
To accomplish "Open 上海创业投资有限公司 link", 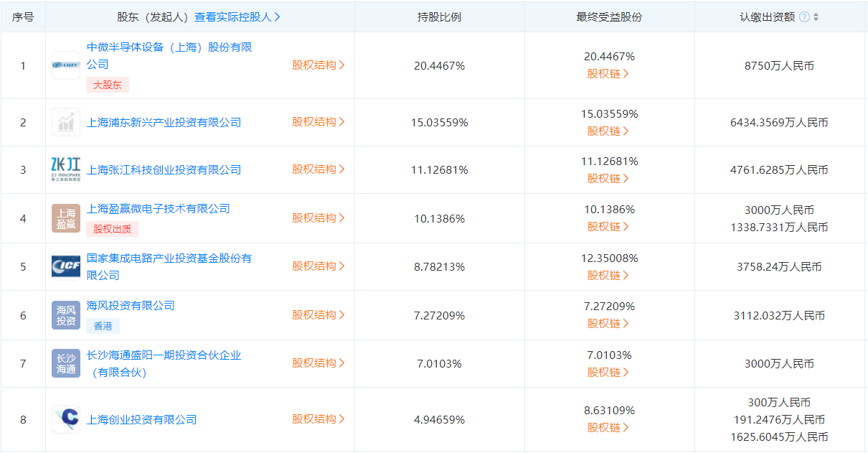I will pos(142,420).
